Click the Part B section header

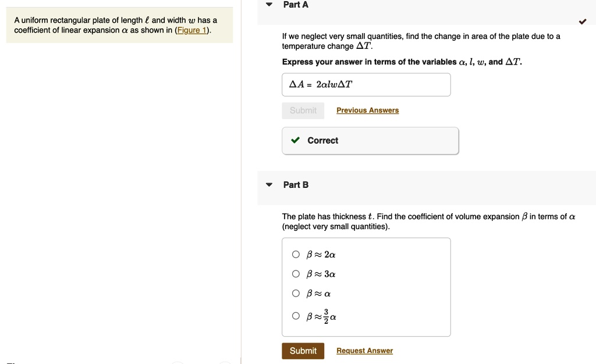click(x=296, y=184)
